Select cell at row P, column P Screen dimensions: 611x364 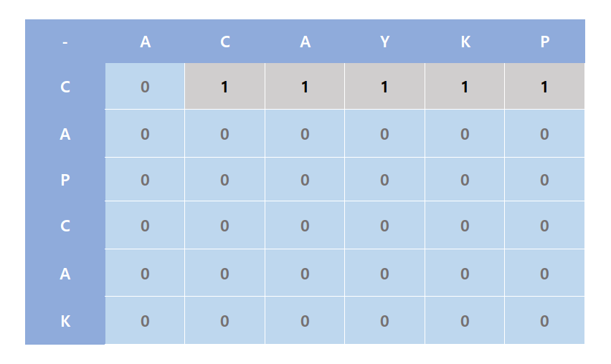coord(545,179)
